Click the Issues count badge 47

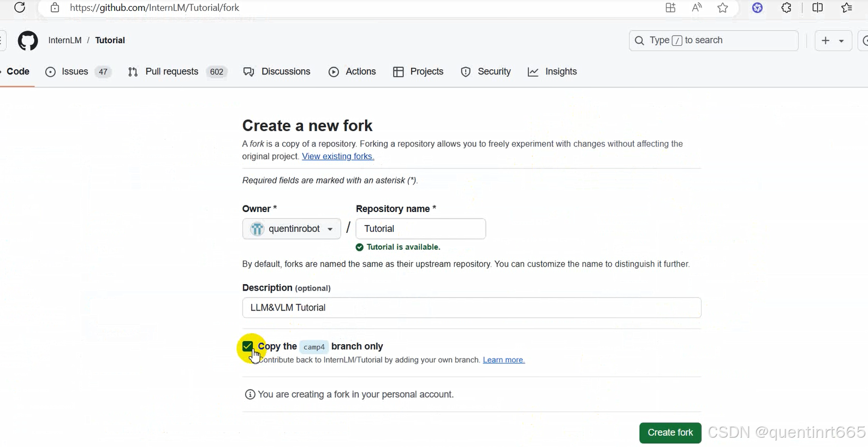103,72
